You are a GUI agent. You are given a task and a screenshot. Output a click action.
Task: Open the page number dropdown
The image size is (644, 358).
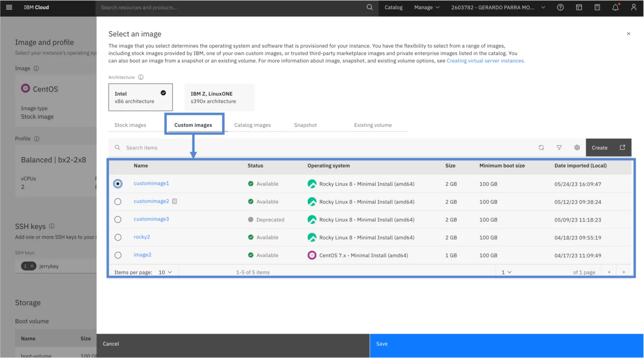coord(506,272)
